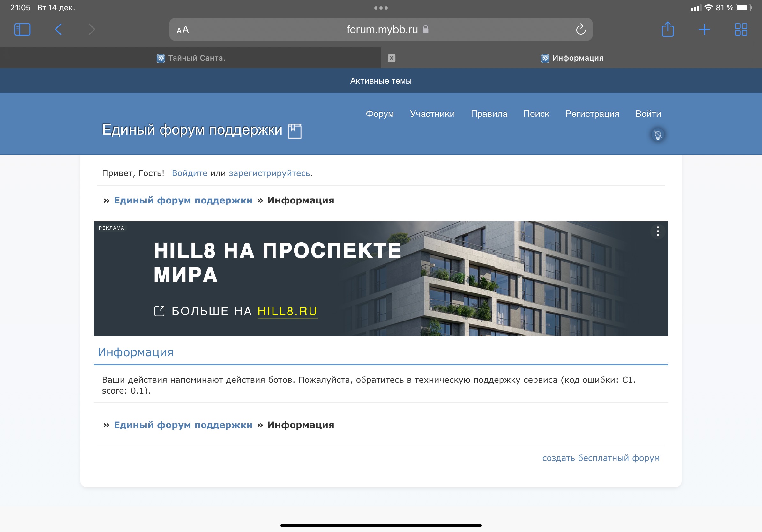762x532 pixels.
Task: Tap the 21:05 clock
Action: point(20,8)
